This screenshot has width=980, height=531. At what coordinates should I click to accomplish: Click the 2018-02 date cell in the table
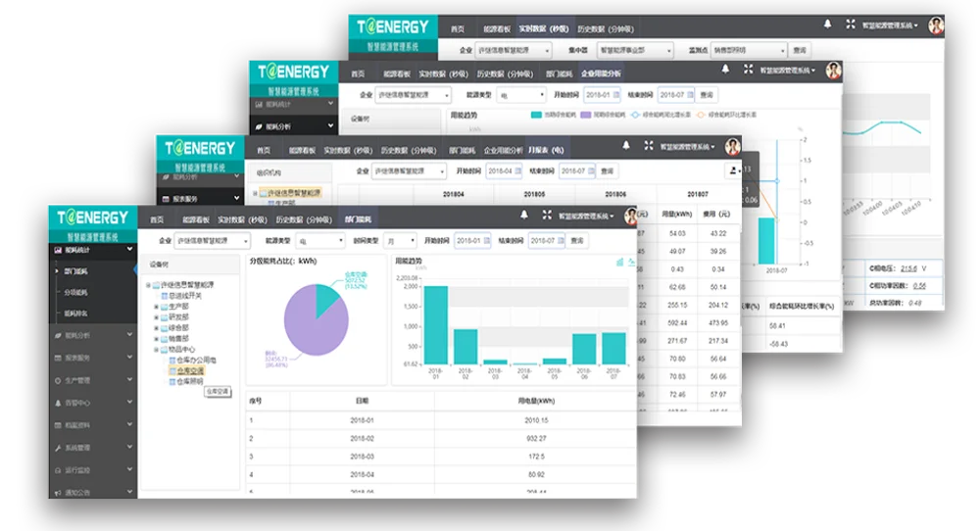point(362,439)
